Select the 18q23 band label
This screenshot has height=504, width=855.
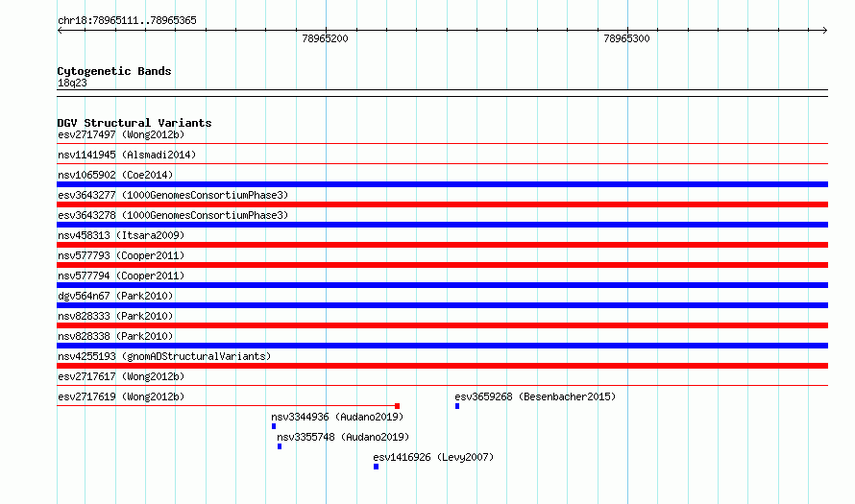pos(72,83)
